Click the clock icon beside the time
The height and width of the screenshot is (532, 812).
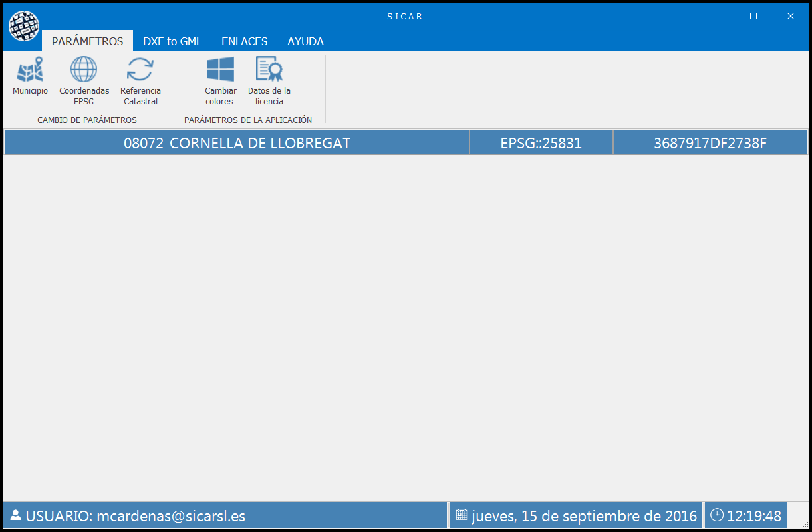tap(717, 515)
